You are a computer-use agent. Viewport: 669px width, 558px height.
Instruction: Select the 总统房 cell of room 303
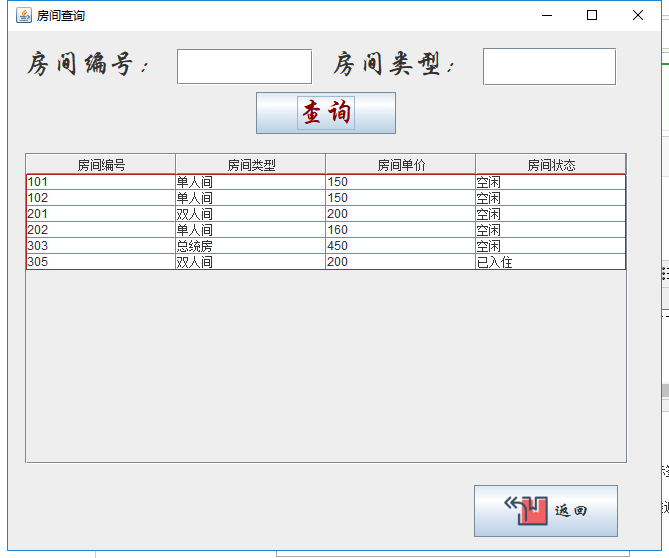pos(251,246)
